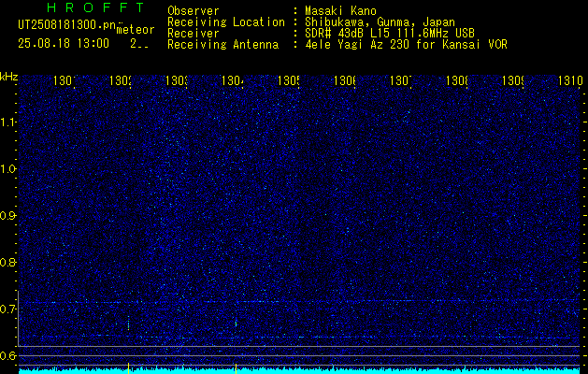Screen dimensions: 588x374
Task: Click the 'Receiving Antenna' label
Action: click(x=223, y=45)
